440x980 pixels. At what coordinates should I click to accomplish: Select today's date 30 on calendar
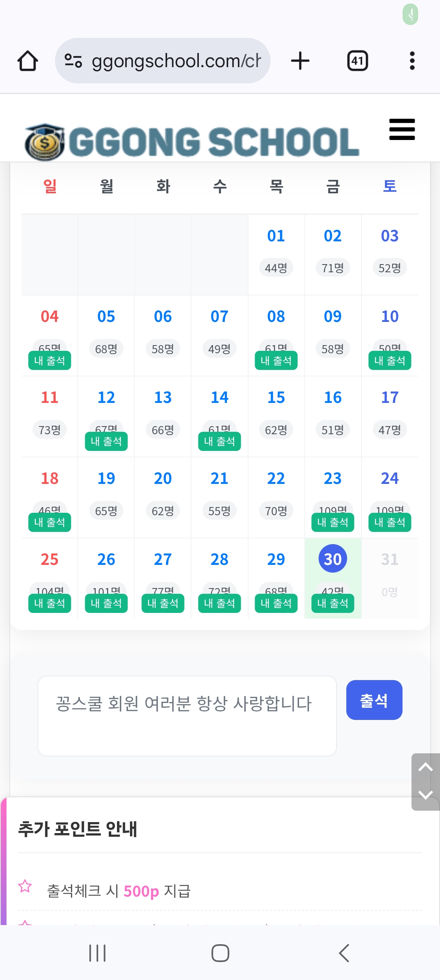(x=333, y=559)
